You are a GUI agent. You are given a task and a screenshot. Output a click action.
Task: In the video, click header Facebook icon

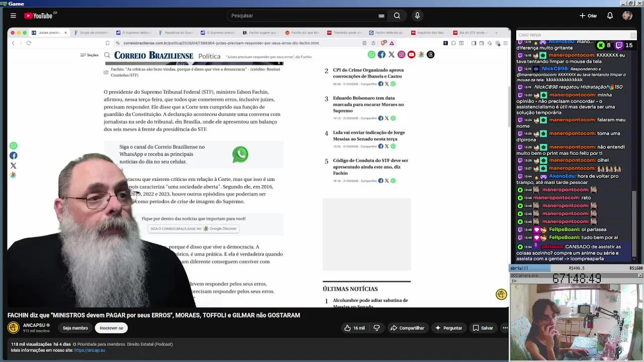[x=381, y=54]
